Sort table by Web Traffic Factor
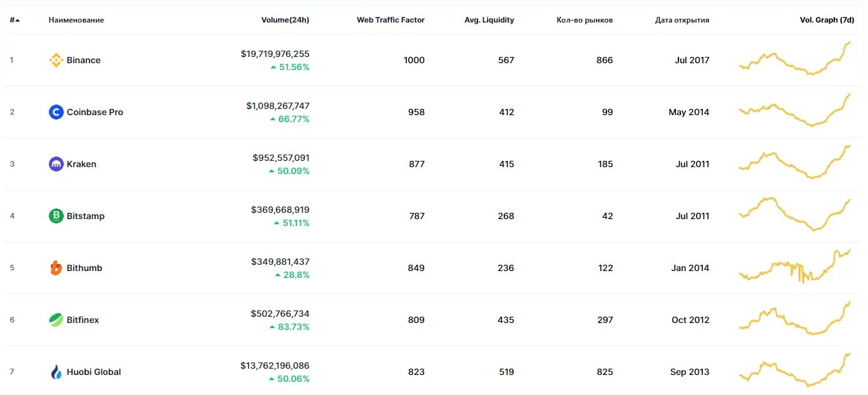The height and width of the screenshot is (395, 868). pos(391,20)
